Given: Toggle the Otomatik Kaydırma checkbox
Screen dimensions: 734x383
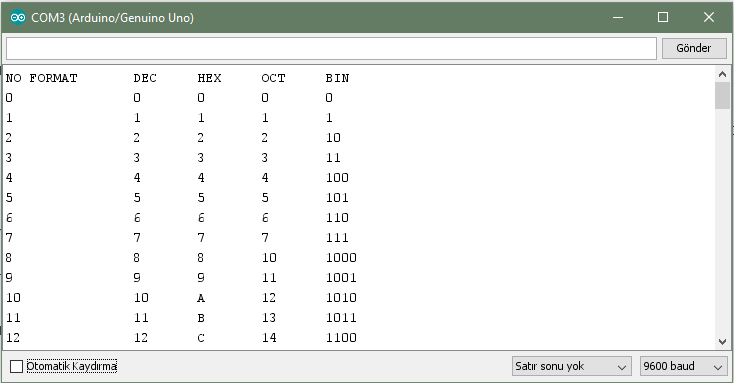Looking at the screenshot, I should coord(16,366).
